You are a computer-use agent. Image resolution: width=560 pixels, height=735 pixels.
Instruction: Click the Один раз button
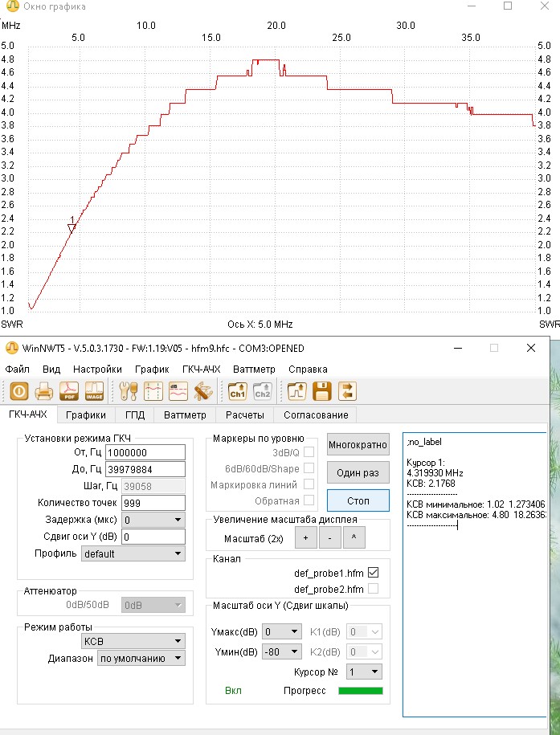358,473
